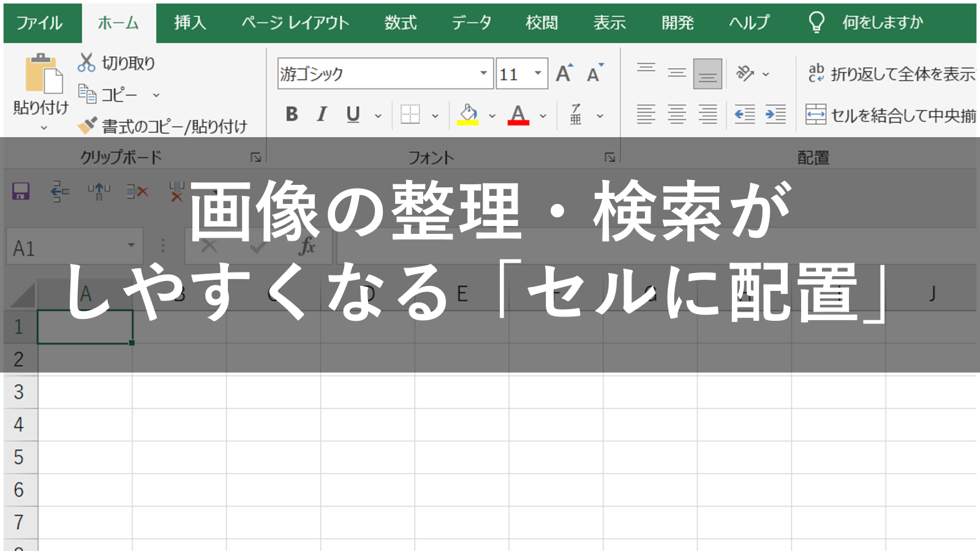Viewport: 980px width, 551px height.
Task: Click decrease indent icon
Action: coord(745,114)
